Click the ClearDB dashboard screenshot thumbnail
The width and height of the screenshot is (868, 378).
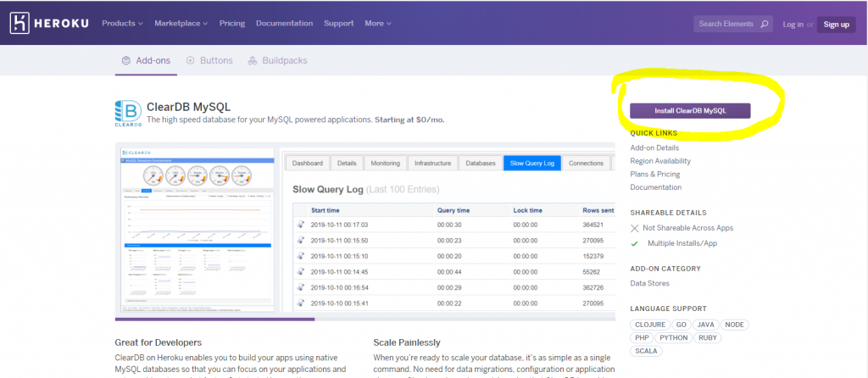click(198, 230)
